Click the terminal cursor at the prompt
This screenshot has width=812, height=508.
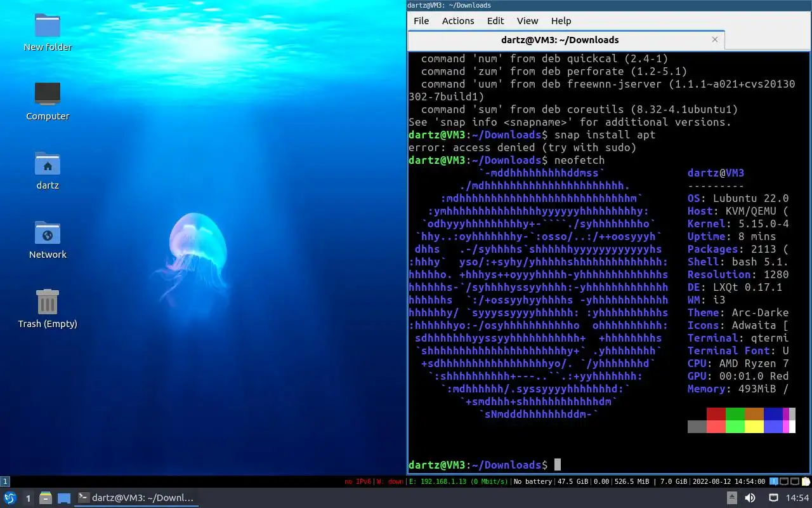tap(558, 465)
